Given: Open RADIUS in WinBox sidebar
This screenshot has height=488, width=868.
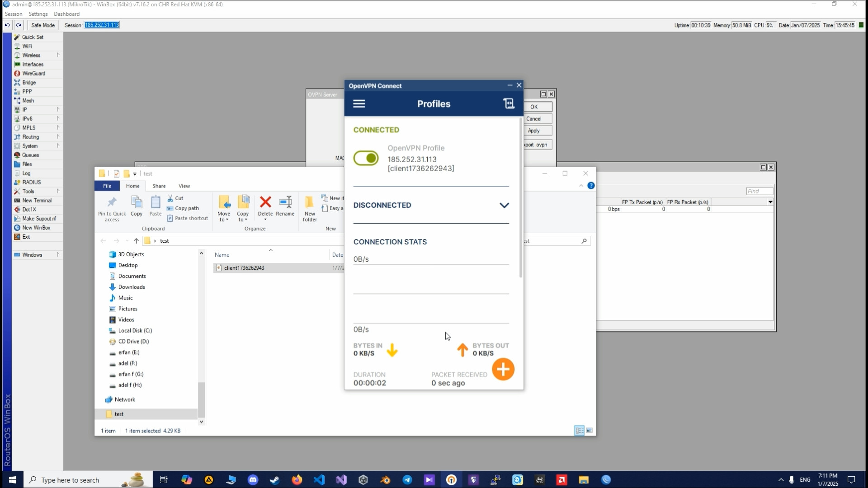Looking at the screenshot, I should click(31, 182).
